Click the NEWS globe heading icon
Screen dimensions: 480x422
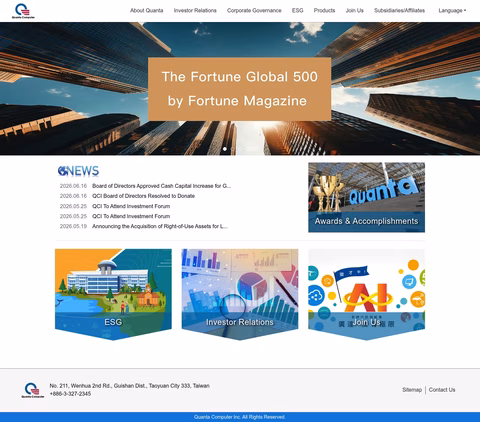62,171
